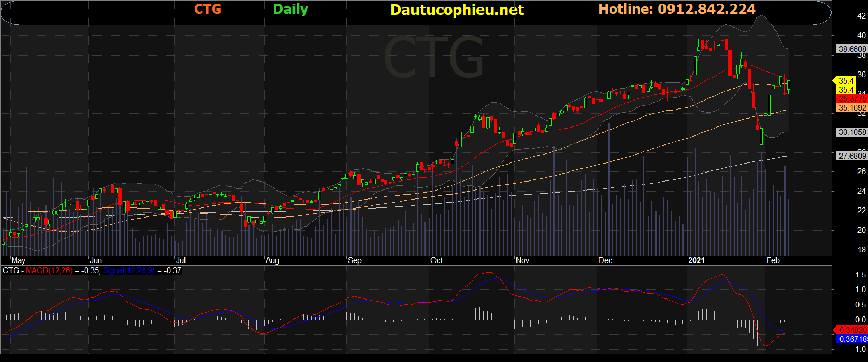The image size is (868, 362).
Task: Select the red 35.3775 price label
Action: [852, 99]
